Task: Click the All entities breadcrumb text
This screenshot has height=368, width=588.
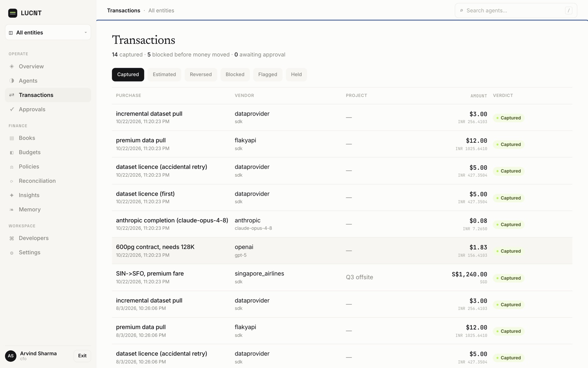Action: [161, 11]
